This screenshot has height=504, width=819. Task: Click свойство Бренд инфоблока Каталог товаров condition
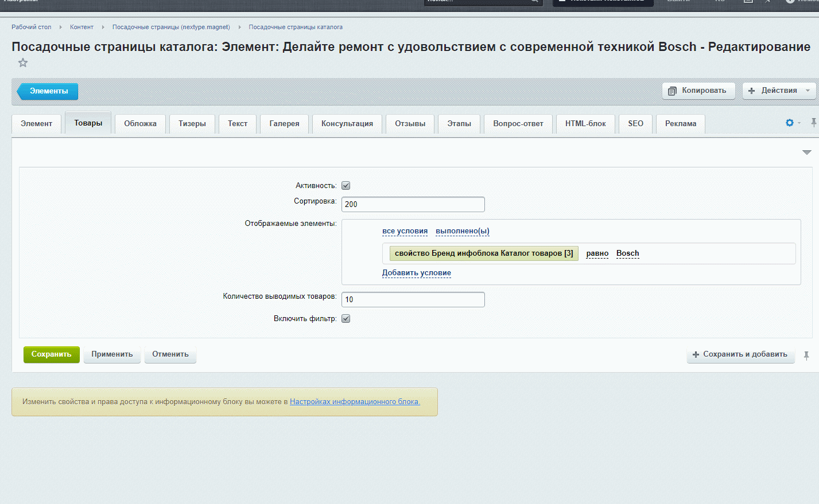[484, 253]
